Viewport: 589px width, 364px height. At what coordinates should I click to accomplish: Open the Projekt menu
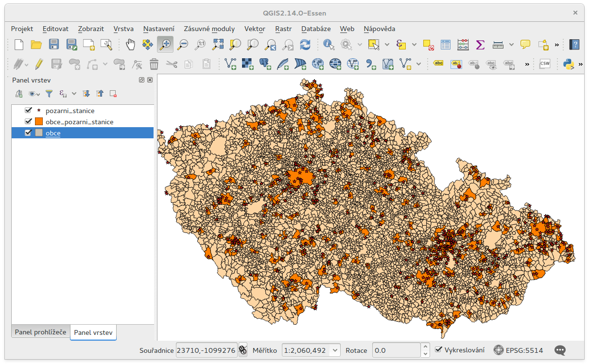pyautogui.click(x=22, y=29)
